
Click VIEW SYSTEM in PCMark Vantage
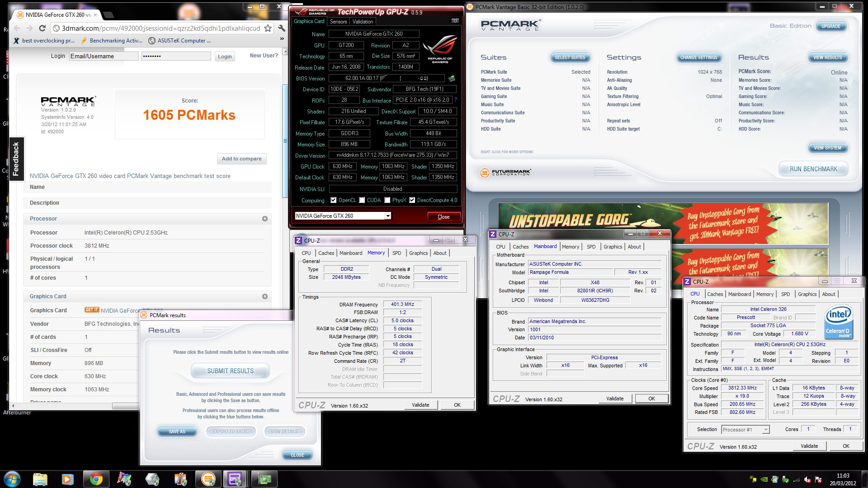coord(827,148)
